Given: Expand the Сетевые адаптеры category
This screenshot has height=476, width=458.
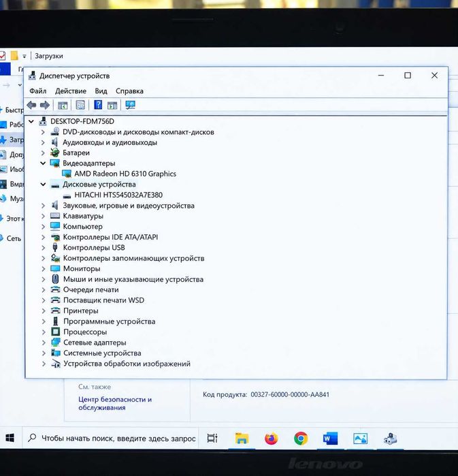Looking at the screenshot, I should point(44,343).
